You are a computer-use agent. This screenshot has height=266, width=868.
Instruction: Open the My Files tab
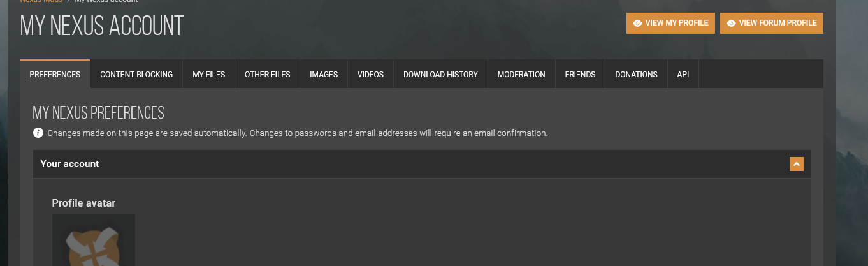[209, 74]
